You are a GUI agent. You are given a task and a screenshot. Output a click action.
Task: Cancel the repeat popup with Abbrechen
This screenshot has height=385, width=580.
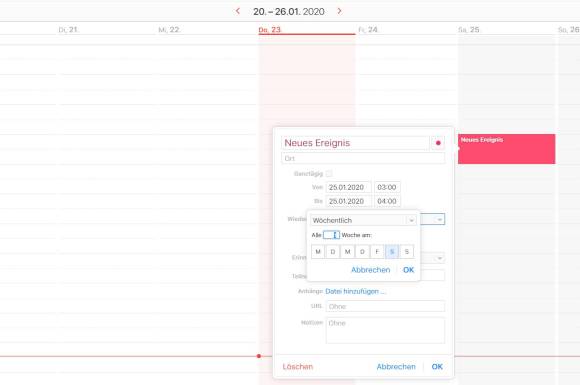click(x=370, y=270)
